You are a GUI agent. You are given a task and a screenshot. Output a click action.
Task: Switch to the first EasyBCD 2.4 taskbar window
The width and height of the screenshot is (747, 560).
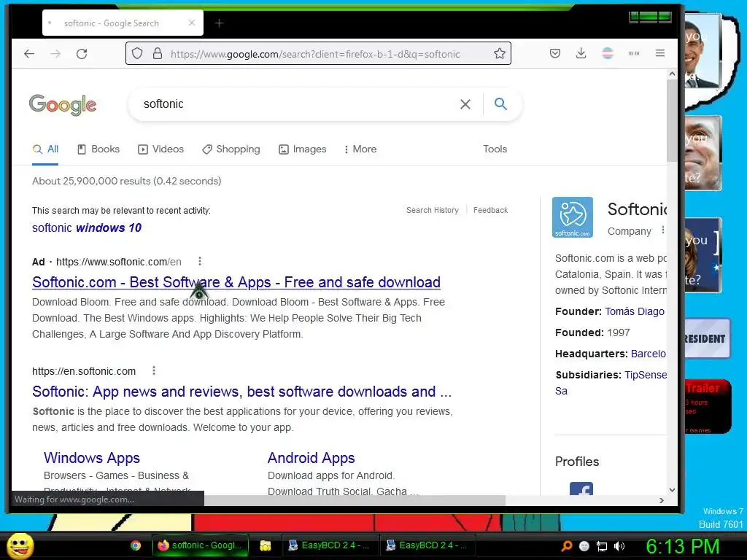[330, 545]
